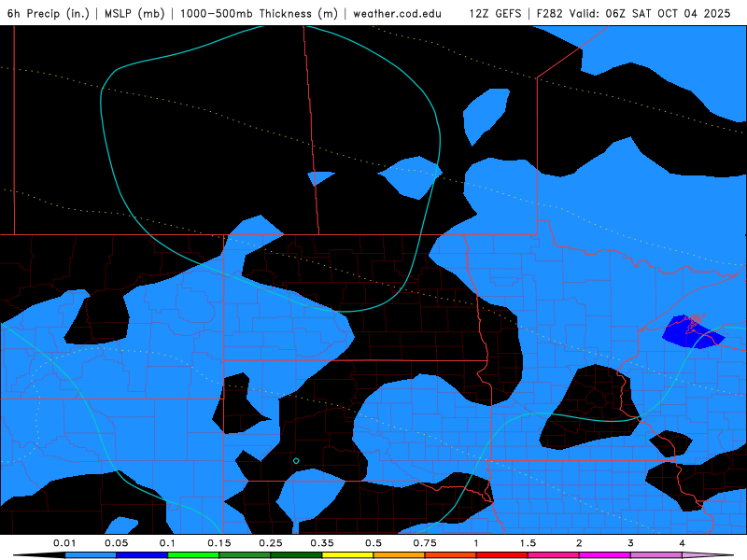Select the magenta 2–3 legend swatch
The image size is (747, 560).
[x=605, y=555]
